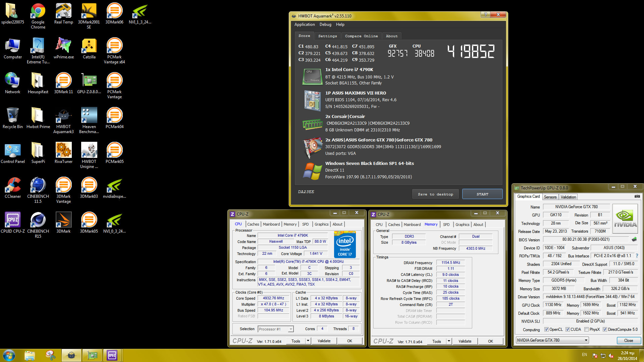The width and height of the screenshot is (644, 362).
Task: Open Debug menu in Aquamark
Action: [325, 24]
